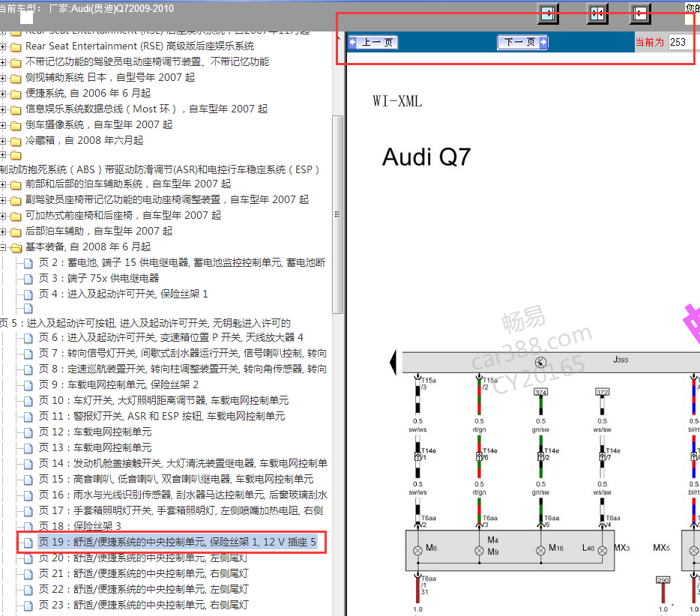Expand the Rear Seat Entertainment 高级版 folder

point(3,46)
